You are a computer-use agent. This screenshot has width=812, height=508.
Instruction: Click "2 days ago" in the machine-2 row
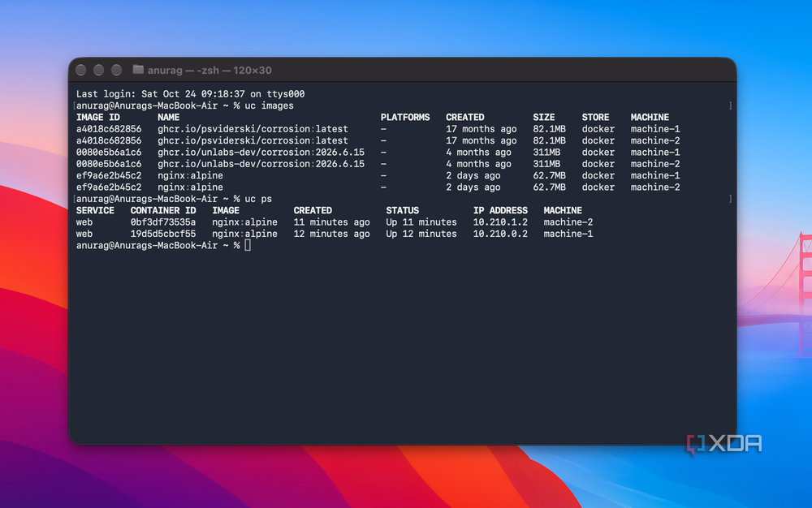point(473,187)
